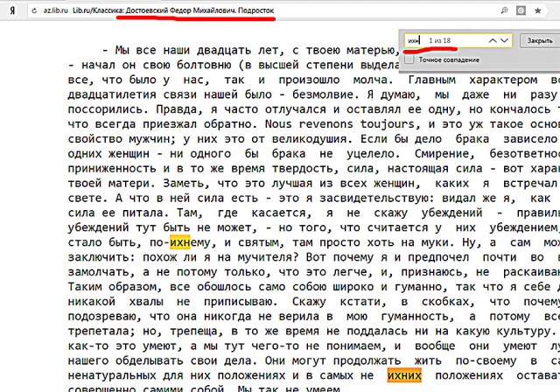Open the Yandex 'Я' home button
Viewport: 560px width, 392px height.
coord(12,10)
